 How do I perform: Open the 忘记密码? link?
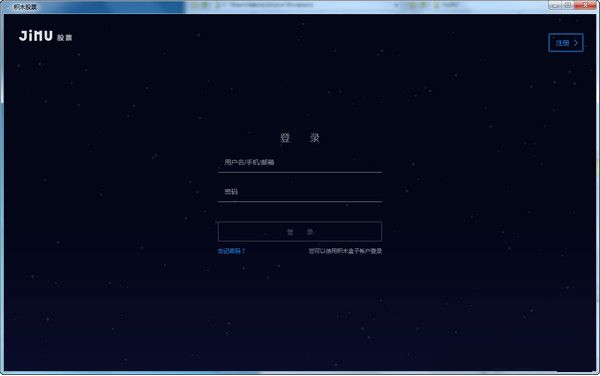231,251
